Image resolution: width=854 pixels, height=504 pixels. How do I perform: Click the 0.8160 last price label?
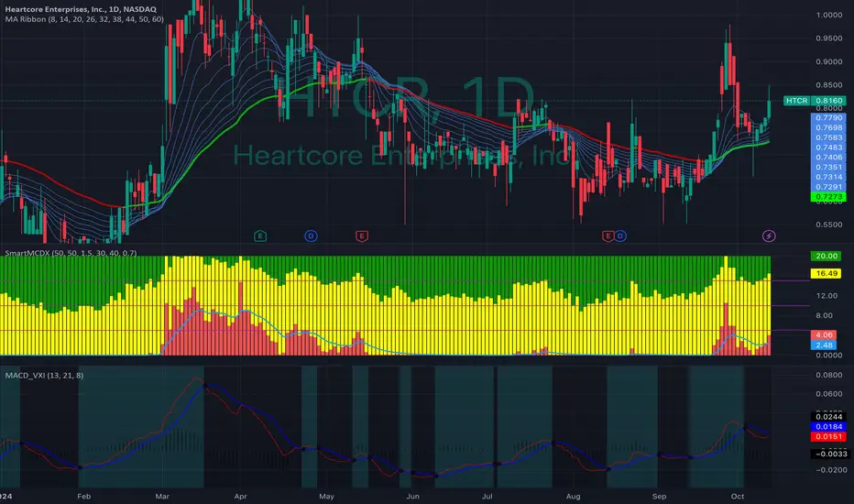828,101
